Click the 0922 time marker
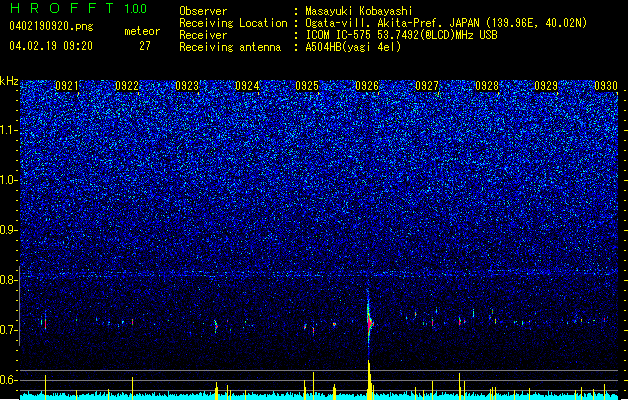629x400 pixels. [x=127, y=86]
